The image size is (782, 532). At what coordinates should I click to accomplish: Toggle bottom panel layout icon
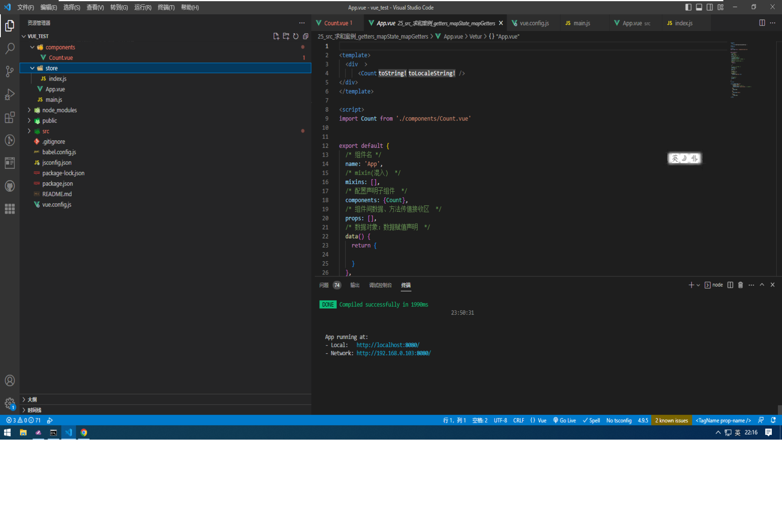(699, 7)
